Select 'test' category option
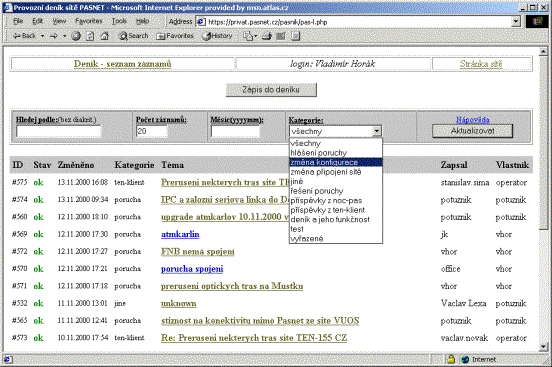The image size is (552, 367). coord(335,229)
